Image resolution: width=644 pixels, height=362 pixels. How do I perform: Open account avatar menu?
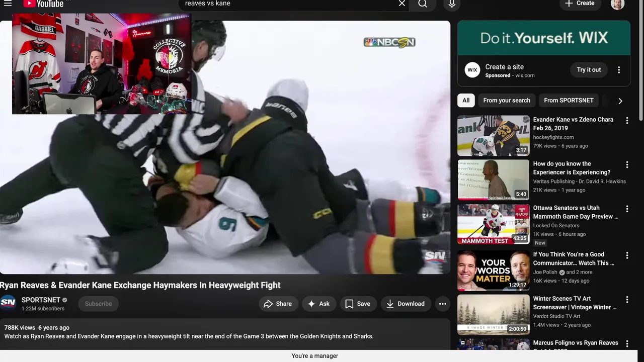pos(617,4)
